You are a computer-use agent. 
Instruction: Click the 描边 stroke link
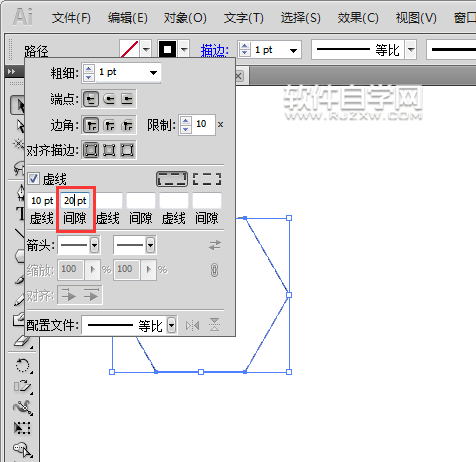point(214,50)
